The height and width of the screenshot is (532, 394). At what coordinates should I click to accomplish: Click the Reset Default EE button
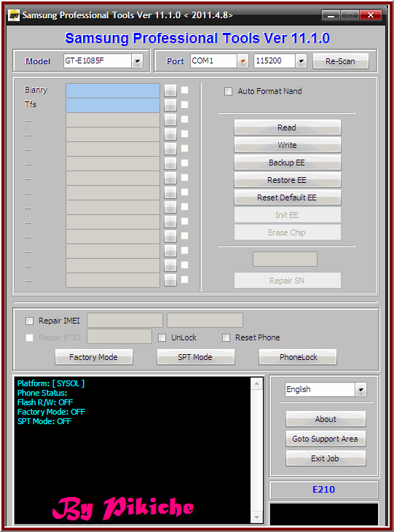287,197
